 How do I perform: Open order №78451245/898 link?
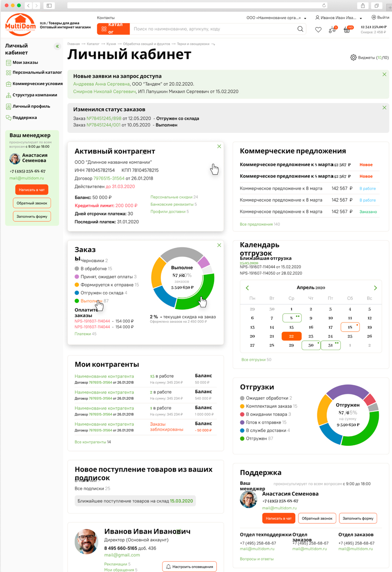click(104, 118)
